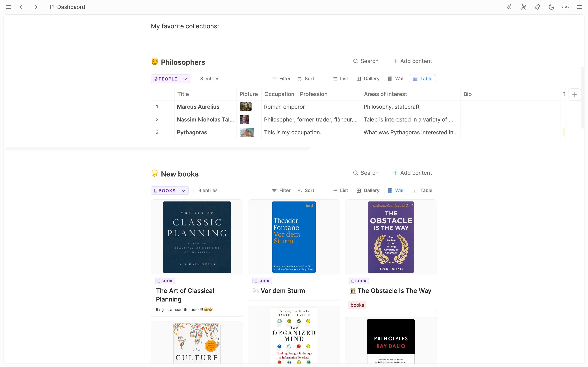Expand the BOOKS type dropdown chevron
The image size is (588, 367).
point(184,191)
